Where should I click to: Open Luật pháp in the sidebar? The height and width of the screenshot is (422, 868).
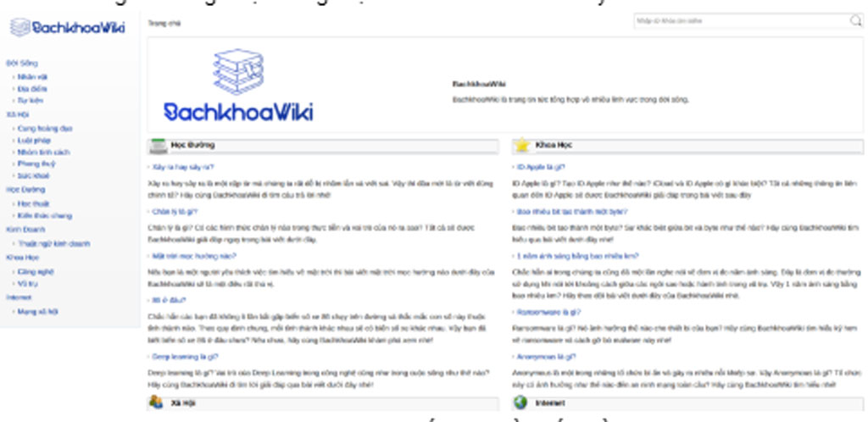[x=34, y=141]
